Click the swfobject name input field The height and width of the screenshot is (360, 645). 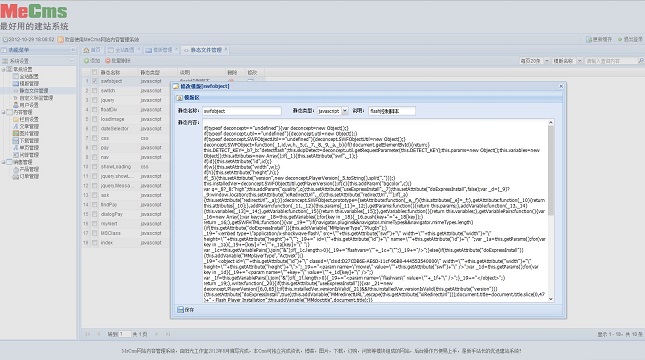[242, 111]
